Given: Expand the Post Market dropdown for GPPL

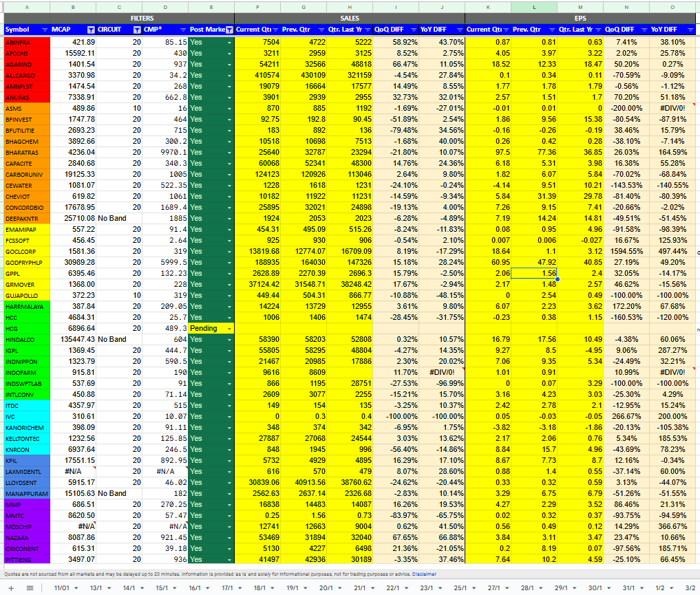Looking at the screenshot, I should [x=229, y=273].
